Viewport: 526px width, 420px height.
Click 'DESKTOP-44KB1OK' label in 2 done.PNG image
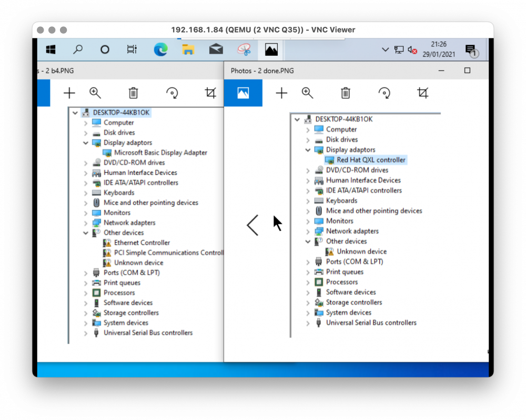[x=344, y=119]
